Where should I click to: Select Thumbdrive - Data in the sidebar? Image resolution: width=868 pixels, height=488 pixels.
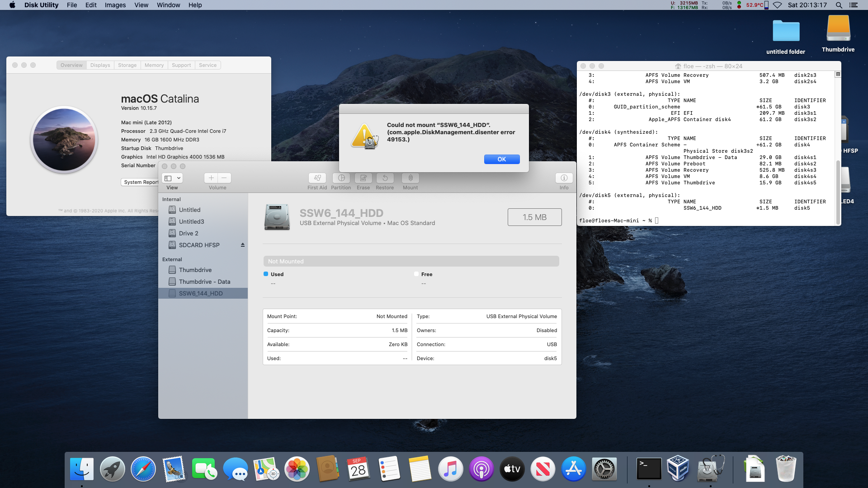[203, 282]
